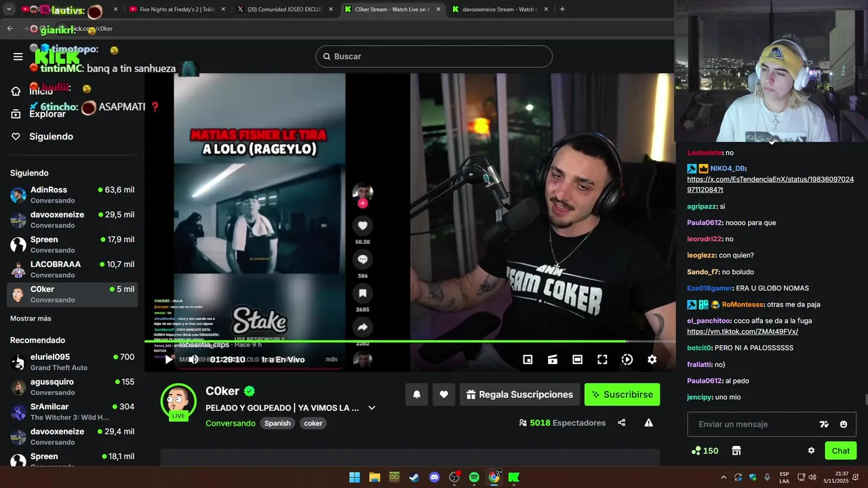Open the vm.tiktok.com link in chat
868x488 pixels.
click(x=743, y=331)
